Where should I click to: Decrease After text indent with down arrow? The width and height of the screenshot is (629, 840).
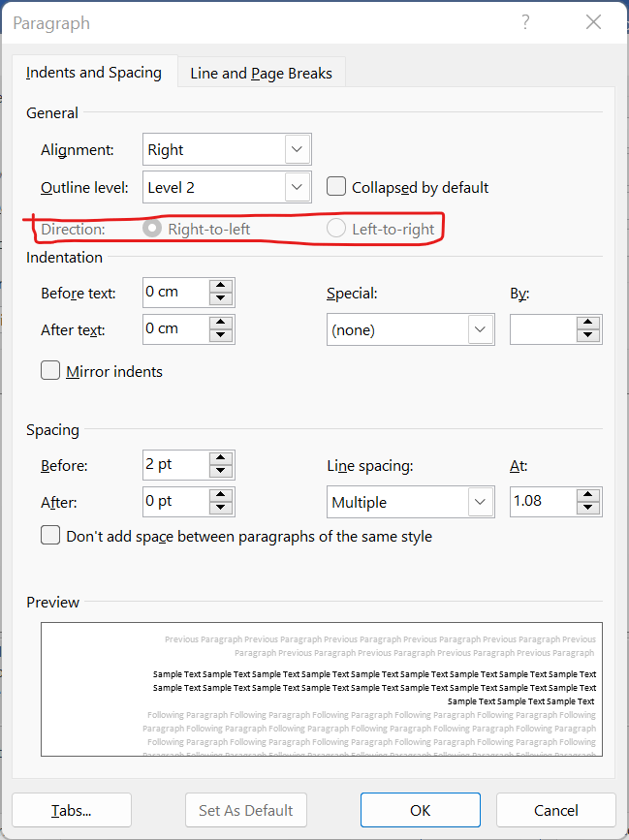click(x=221, y=336)
